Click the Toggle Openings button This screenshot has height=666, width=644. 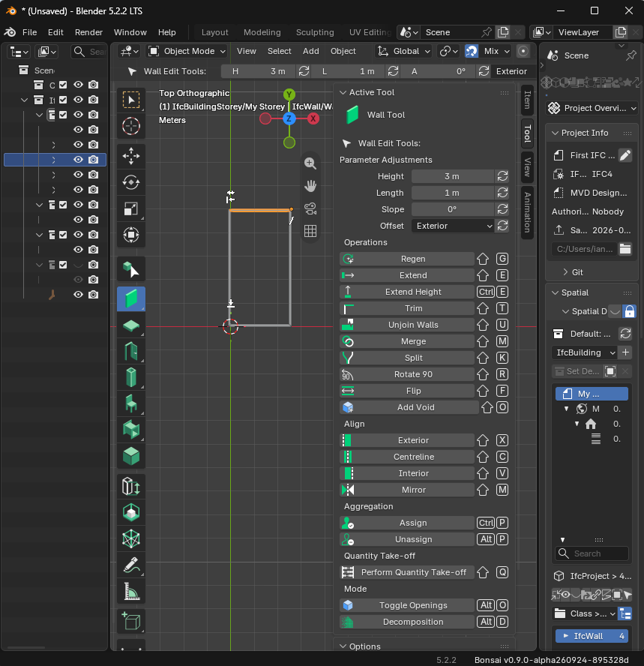(x=407, y=605)
